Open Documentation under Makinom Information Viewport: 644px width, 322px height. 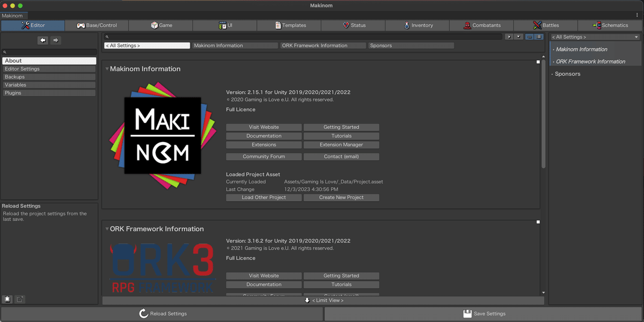(x=264, y=136)
